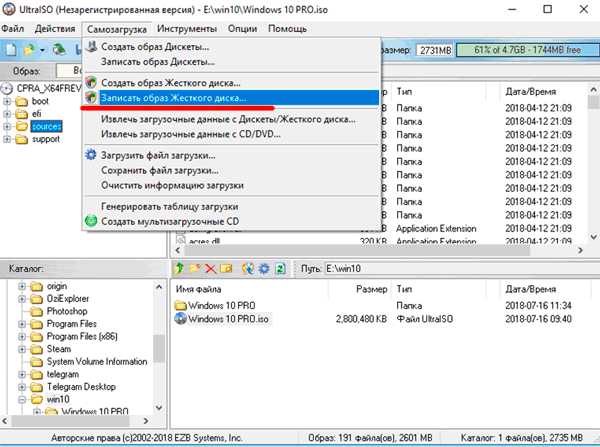
Task: Open the Действия menu
Action: pyautogui.click(x=55, y=29)
